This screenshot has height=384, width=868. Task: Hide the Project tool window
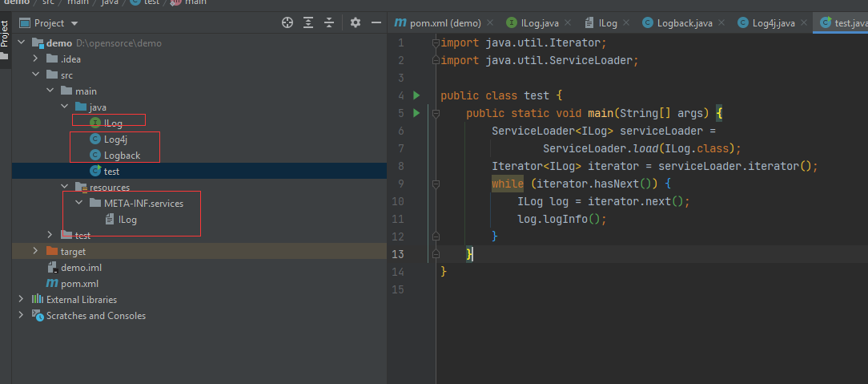(x=376, y=22)
